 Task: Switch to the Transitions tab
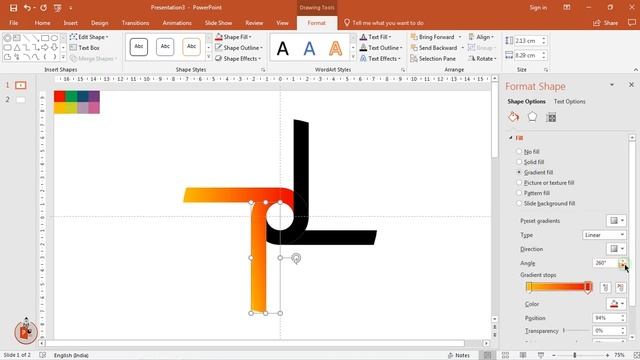click(x=135, y=23)
